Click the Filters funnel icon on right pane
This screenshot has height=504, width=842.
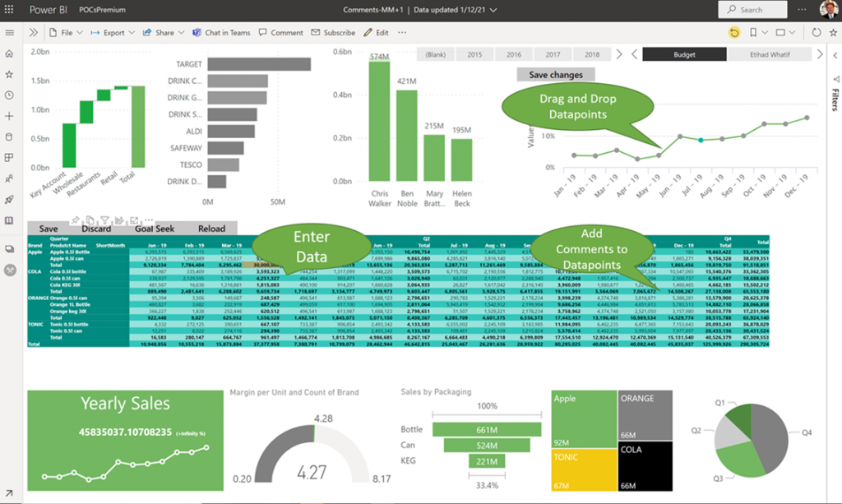pos(835,79)
